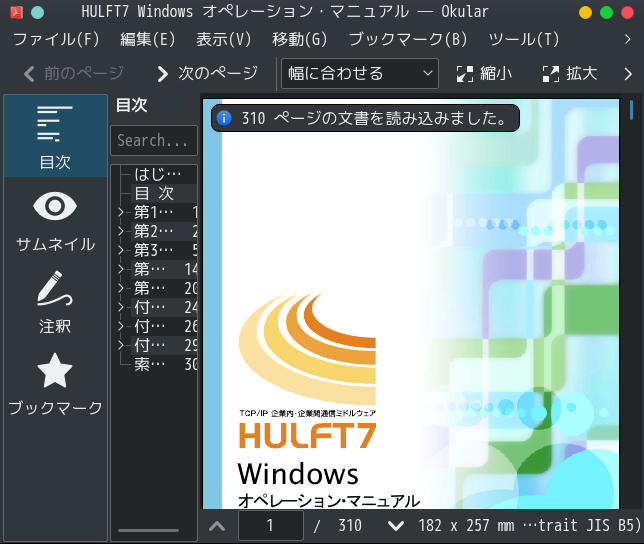
Task: Click the 182 x 257 mm page size label
Action: tap(529, 526)
